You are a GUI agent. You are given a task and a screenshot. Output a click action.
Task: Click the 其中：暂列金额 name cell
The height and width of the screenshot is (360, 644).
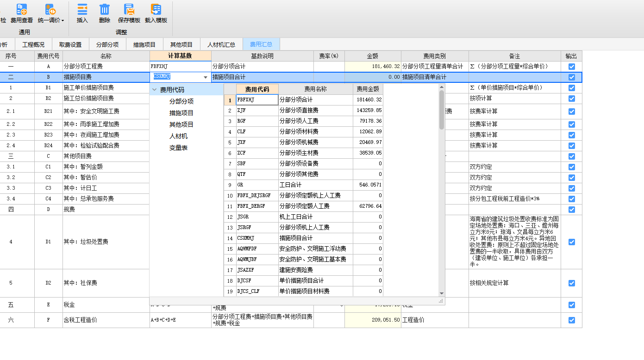click(x=106, y=167)
